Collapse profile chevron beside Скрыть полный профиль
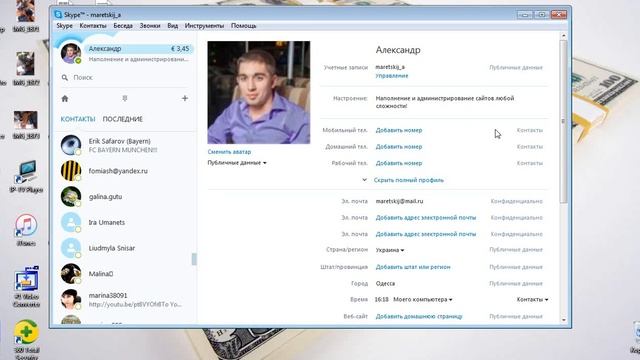The width and height of the screenshot is (640, 360). 364,180
